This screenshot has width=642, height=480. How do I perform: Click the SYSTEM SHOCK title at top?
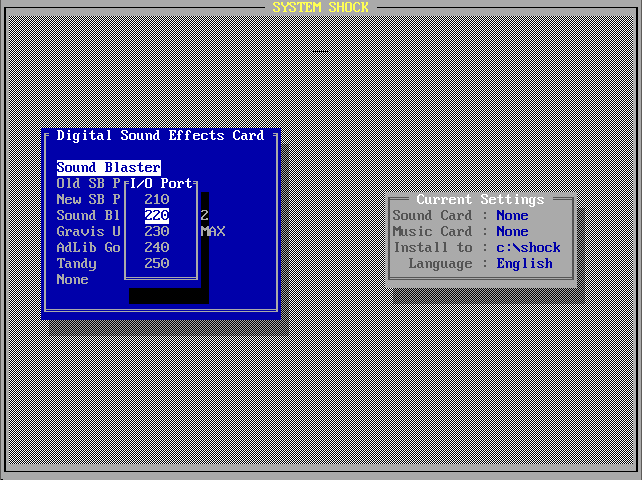pos(321,7)
